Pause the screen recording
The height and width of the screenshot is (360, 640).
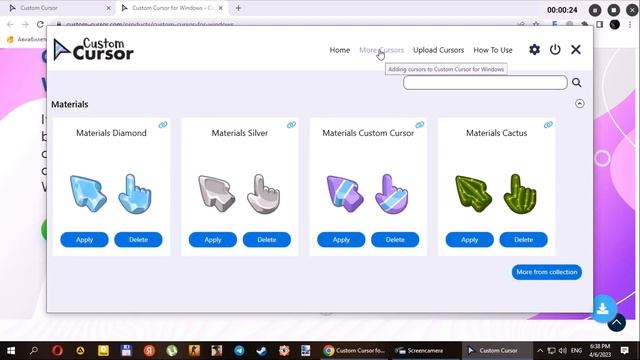595,10
